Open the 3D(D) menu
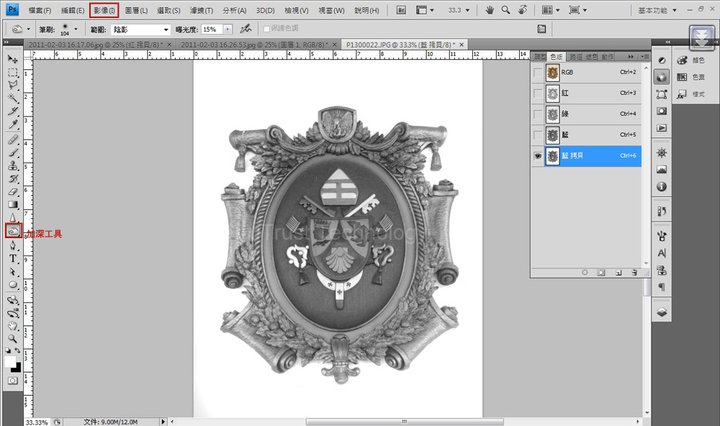The image size is (720, 426). tap(265, 10)
